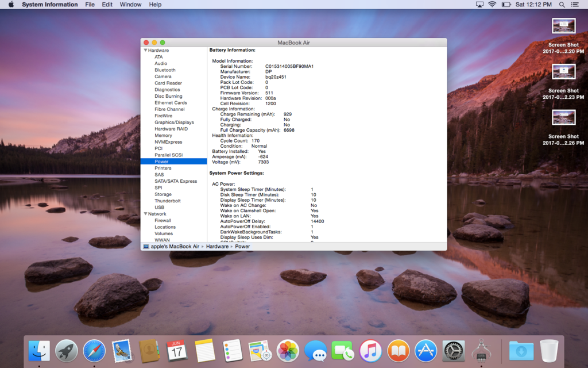Select Graphics/Displays in sidebar
The width and height of the screenshot is (588, 368).
(175, 122)
